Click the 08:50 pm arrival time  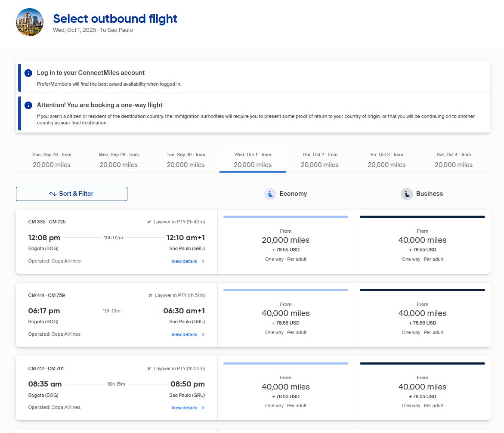click(x=187, y=384)
